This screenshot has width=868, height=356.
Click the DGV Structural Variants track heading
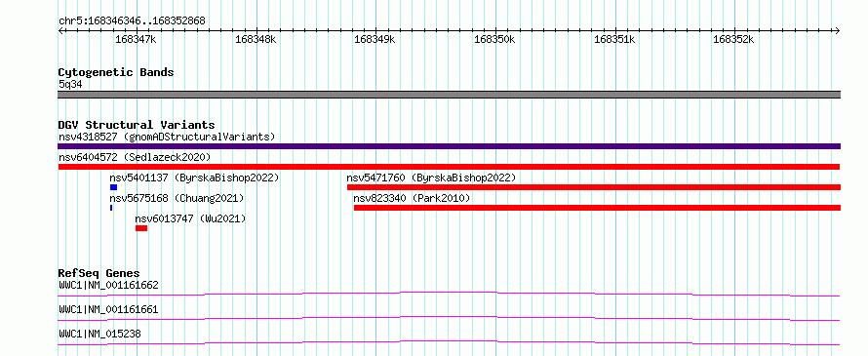[x=137, y=125]
